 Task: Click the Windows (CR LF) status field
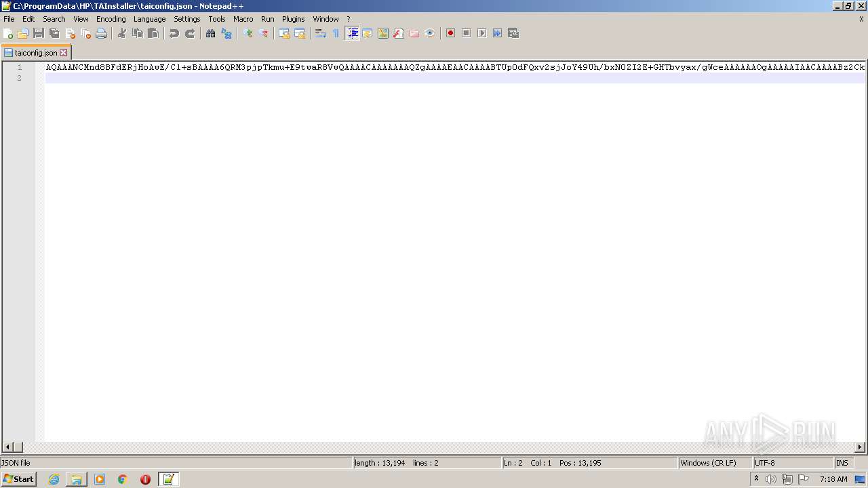(x=715, y=463)
